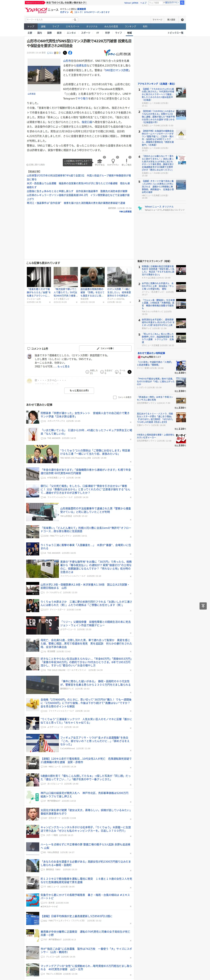
Task: Open the スポーツ category
Action: click(x=86, y=33)
